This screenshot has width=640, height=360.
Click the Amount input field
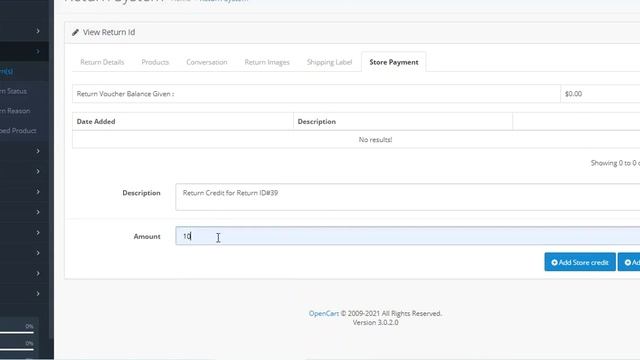coord(408,236)
